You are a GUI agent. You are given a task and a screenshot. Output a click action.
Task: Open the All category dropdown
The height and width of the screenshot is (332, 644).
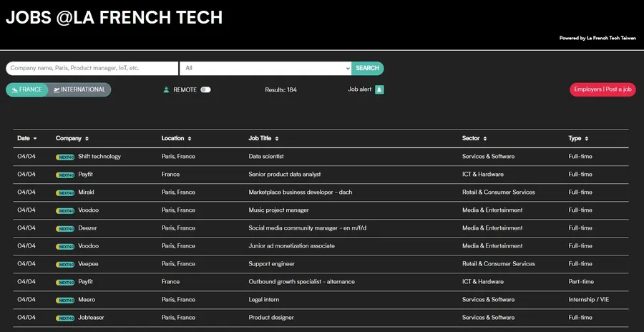[265, 68]
